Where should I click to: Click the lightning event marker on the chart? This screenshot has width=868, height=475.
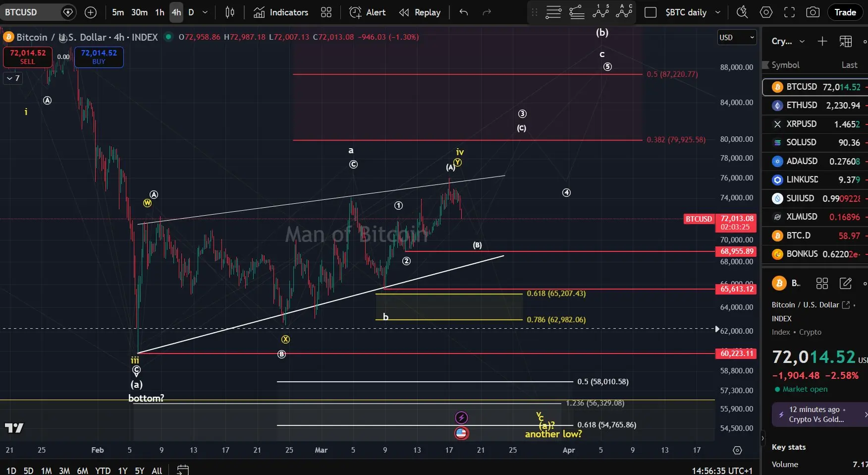(x=461, y=417)
